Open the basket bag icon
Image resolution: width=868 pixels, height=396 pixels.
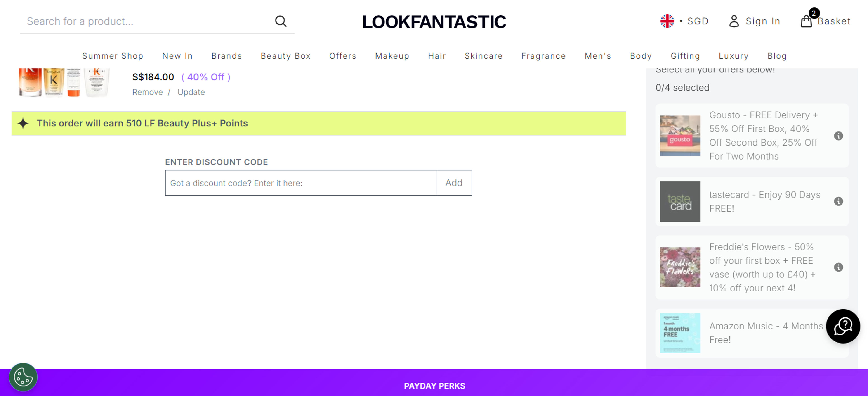pos(806,21)
